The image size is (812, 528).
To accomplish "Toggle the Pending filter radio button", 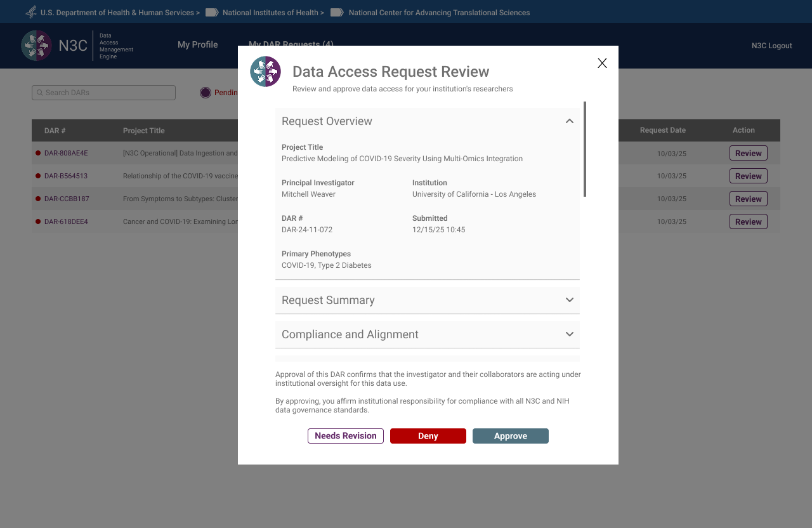I will [205, 93].
